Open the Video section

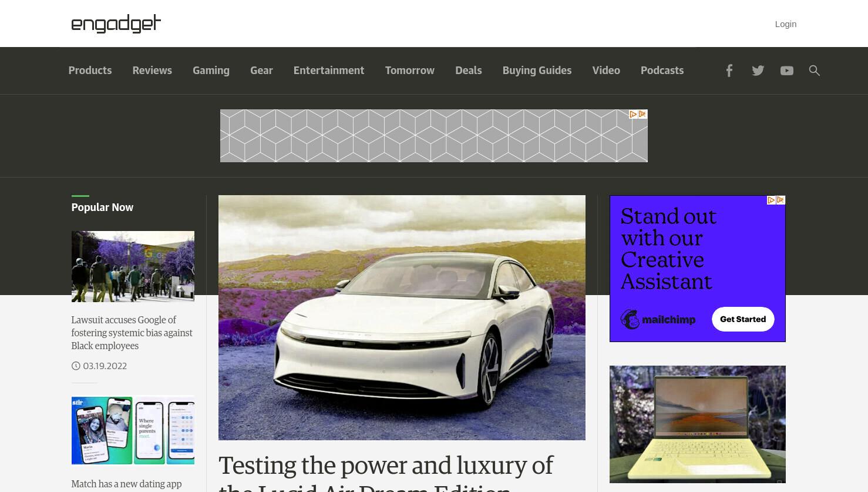[x=606, y=71]
